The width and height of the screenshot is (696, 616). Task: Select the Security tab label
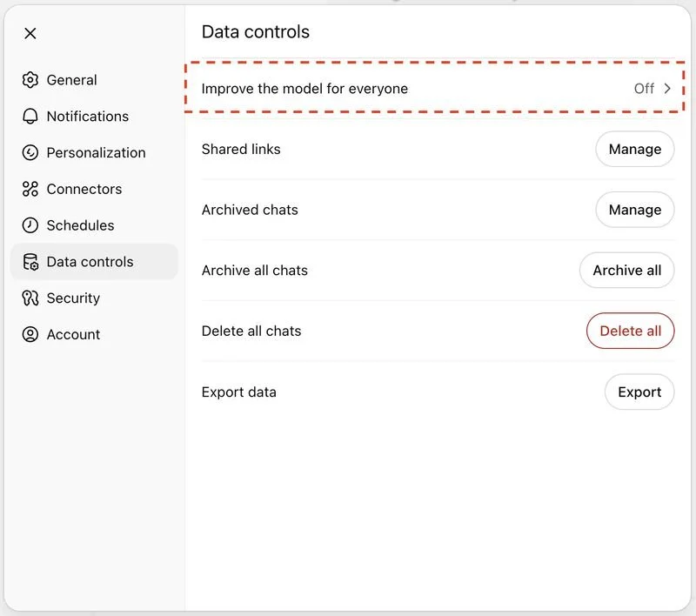(x=73, y=298)
